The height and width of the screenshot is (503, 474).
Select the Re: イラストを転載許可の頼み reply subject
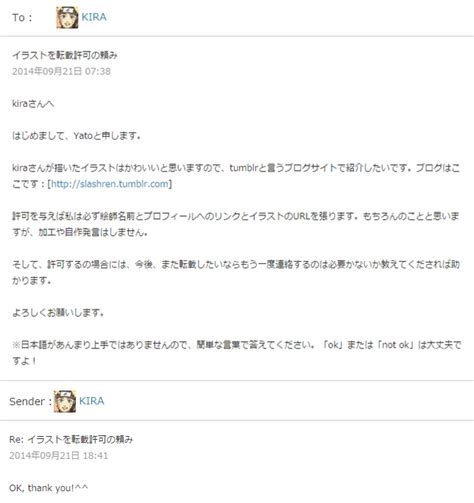pos(71,439)
